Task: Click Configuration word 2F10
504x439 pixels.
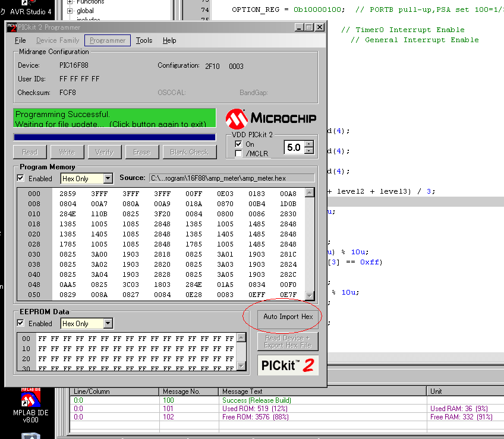Action: 212,66
